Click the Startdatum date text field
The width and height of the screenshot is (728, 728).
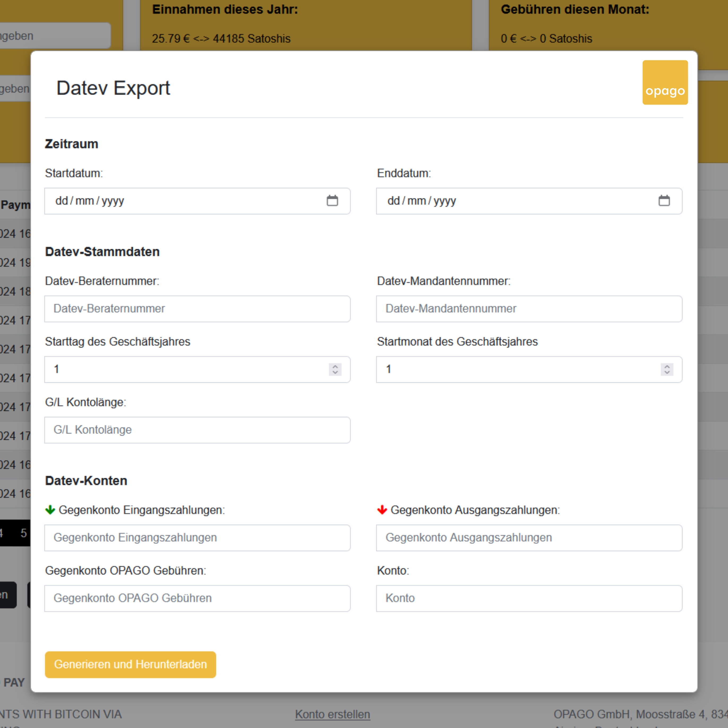170,201
